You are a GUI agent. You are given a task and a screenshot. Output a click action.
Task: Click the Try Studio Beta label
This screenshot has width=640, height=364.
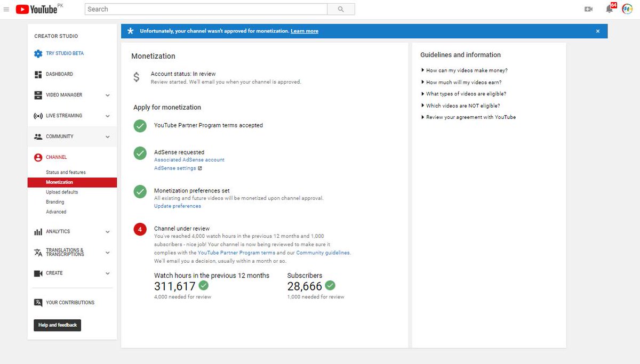65,54
